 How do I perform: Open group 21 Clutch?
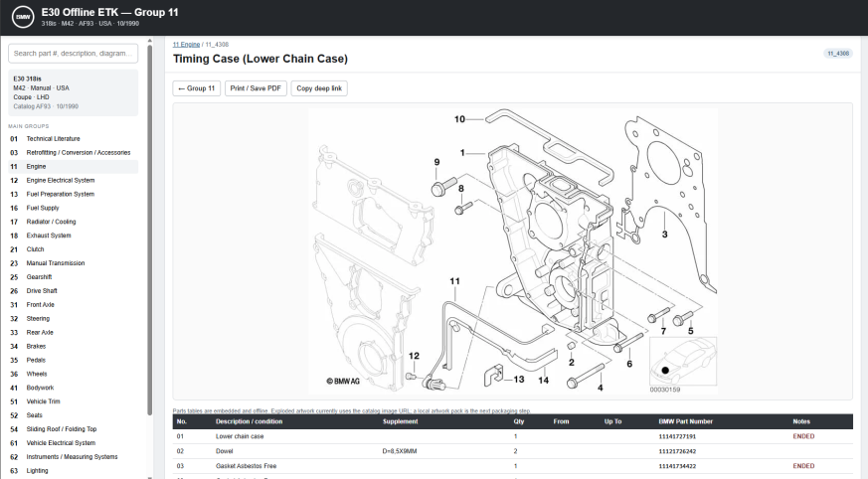tap(73, 249)
